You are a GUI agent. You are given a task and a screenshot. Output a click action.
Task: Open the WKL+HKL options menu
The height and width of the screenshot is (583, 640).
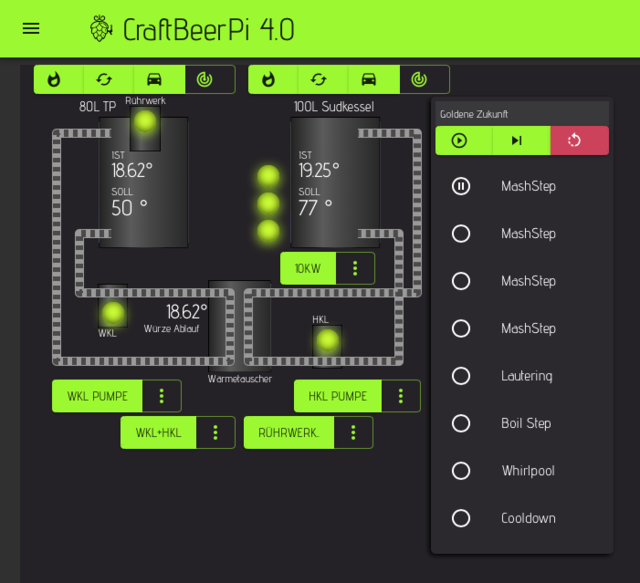coord(216,433)
